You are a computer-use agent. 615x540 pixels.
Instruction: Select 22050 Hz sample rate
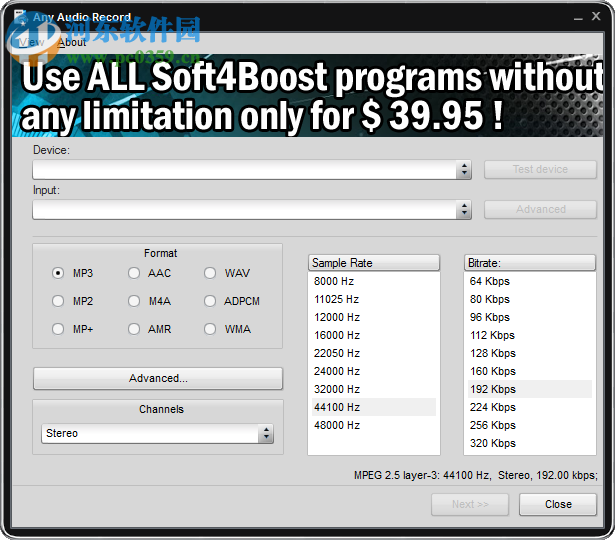[x=374, y=353]
